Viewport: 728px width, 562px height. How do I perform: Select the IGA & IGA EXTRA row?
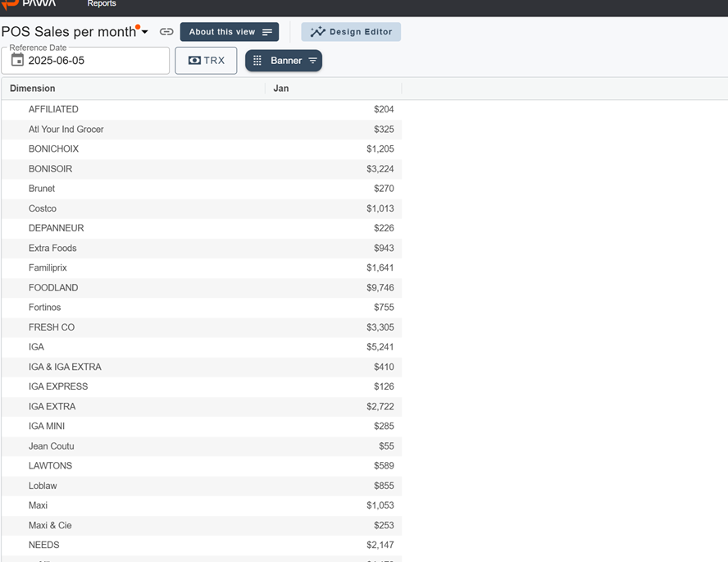[202, 367]
